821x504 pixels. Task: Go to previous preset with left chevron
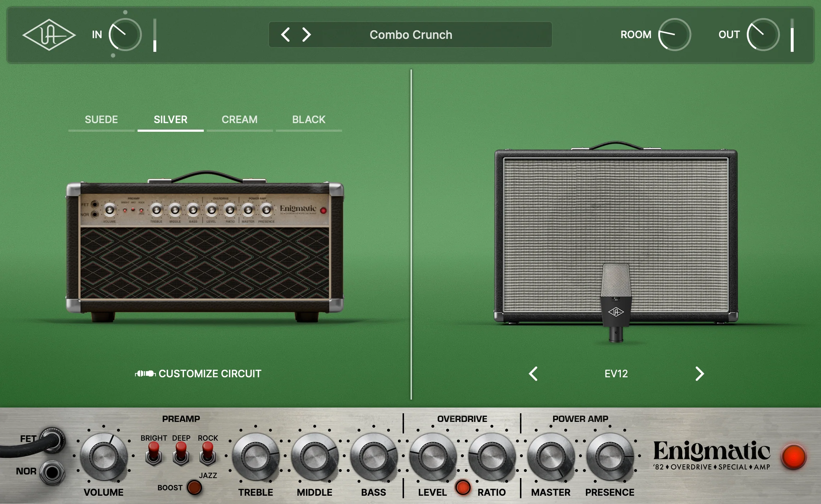click(285, 35)
